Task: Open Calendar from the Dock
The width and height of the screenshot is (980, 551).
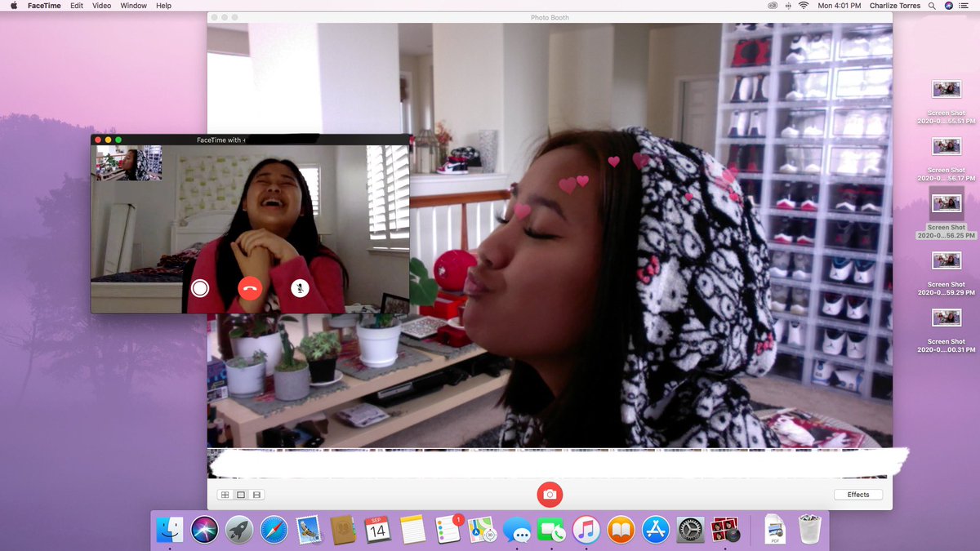Action: (x=377, y=530)
